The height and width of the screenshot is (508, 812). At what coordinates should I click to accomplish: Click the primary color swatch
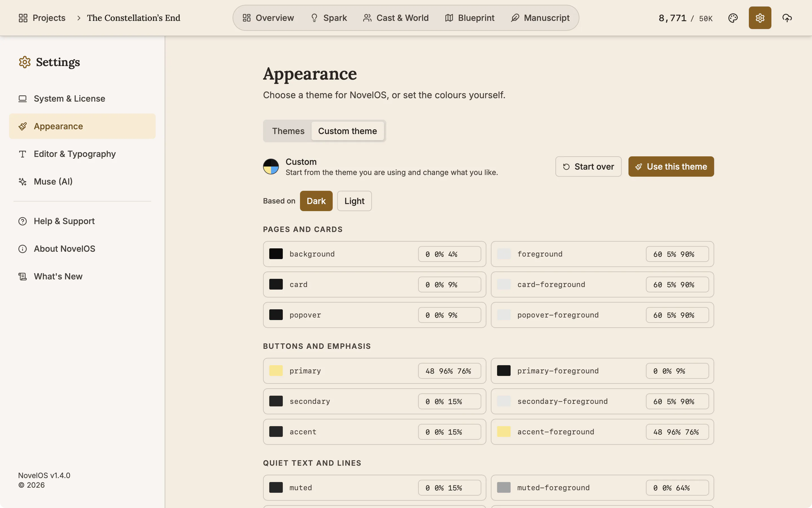(276, 371)
